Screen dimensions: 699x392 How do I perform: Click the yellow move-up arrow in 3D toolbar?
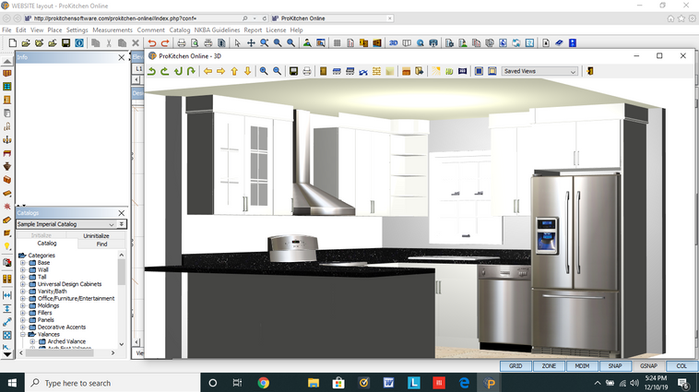(x=234, y=71)
